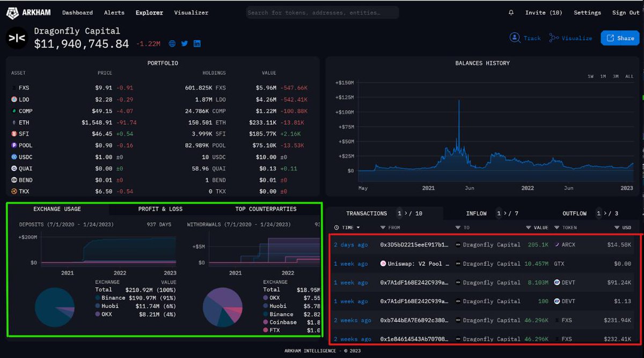Open Dragonfly Capital's Twitter profile icon
The height and width of the screenshot is (358, 644).
(x=185, y=43)
